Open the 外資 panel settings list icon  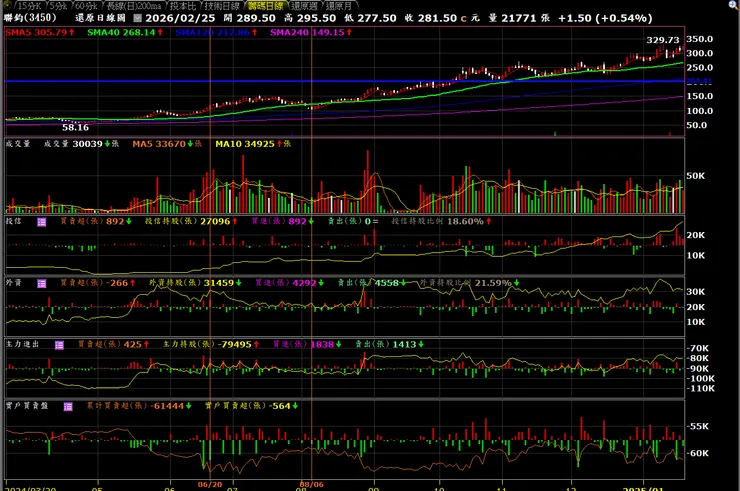point(42,283)
